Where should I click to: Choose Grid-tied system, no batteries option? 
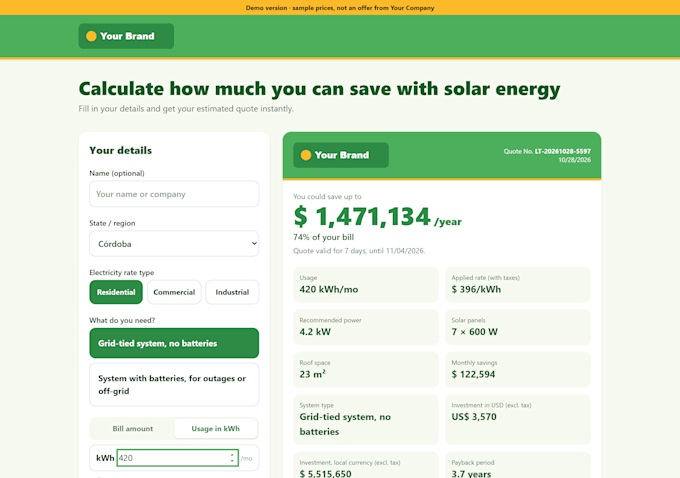coord(174,343)
